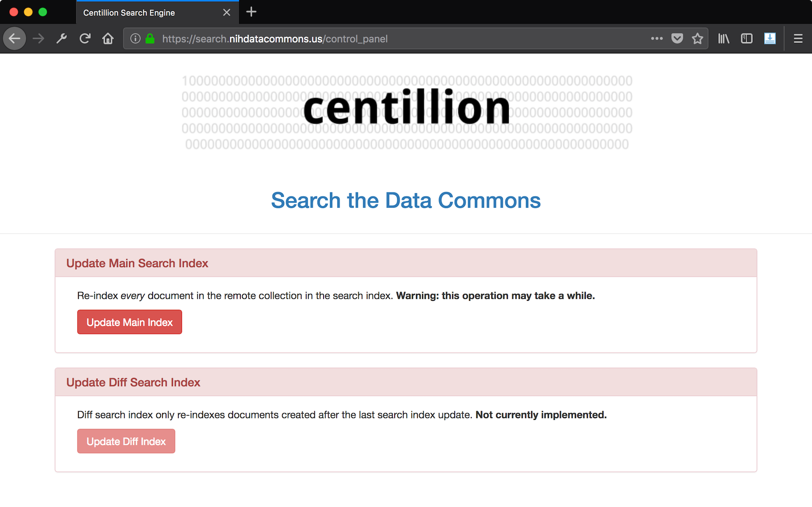Screen dimensions: 812x507
Task: Reload the current page
Action: click(x=85, y=39)
